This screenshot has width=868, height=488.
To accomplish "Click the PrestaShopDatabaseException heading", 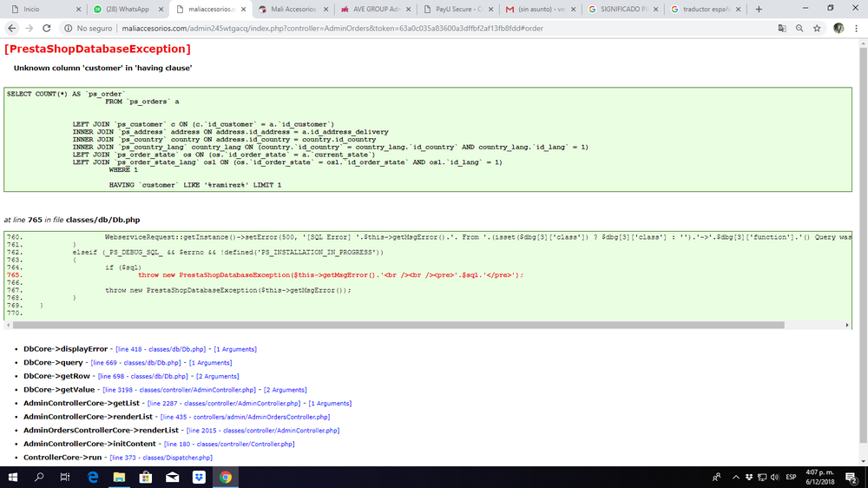I will (x=97, y=49).
